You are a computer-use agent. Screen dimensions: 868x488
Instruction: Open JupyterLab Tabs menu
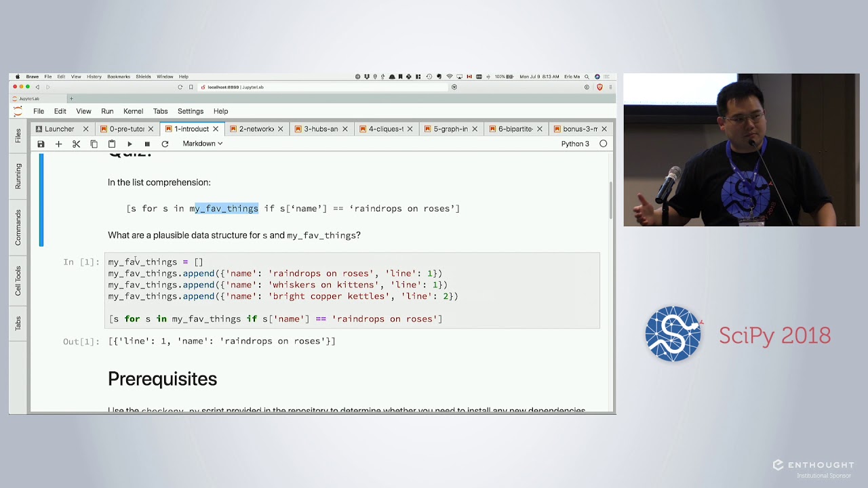(x=160, y=111)
